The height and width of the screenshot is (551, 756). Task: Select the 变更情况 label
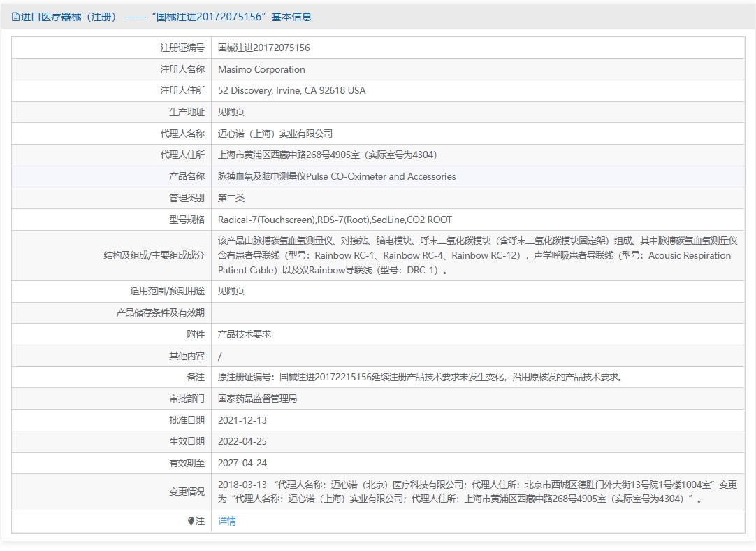187,492
